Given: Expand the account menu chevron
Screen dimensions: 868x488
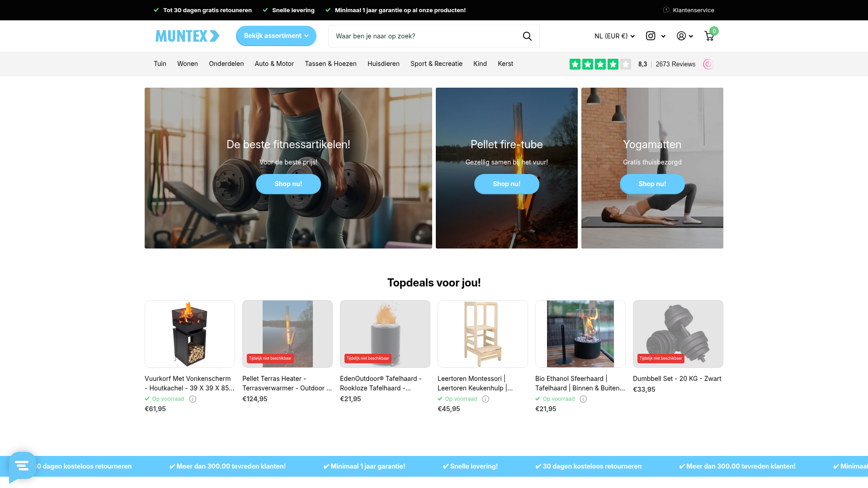Looking at the screenshot, I should (x=691, y=37).
